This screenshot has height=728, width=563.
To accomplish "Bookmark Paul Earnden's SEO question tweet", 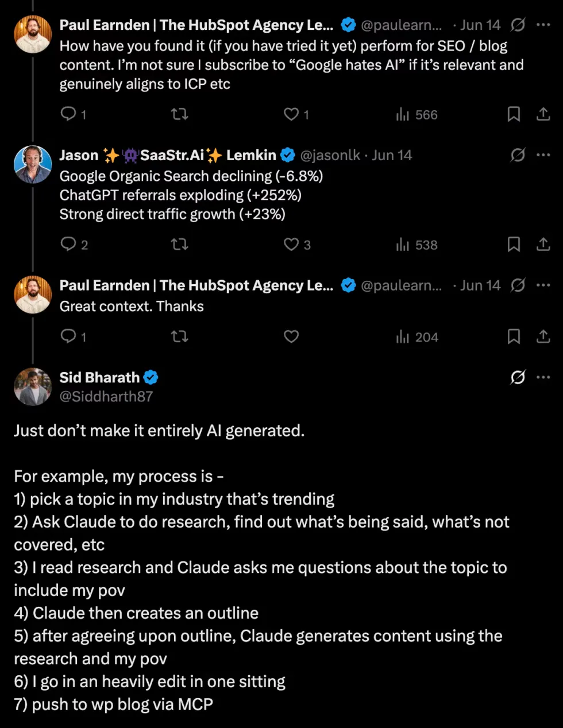I will coord(513,114).
